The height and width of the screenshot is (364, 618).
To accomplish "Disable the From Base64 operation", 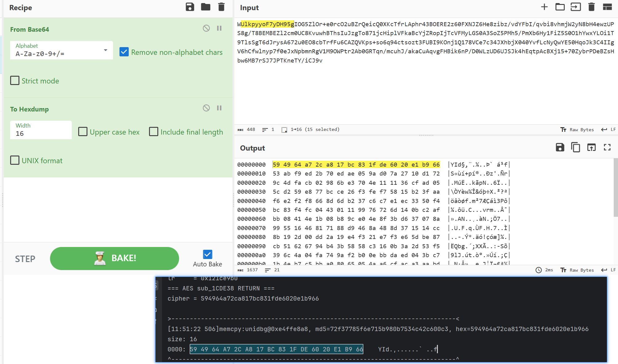I will (x=206, y=28).
